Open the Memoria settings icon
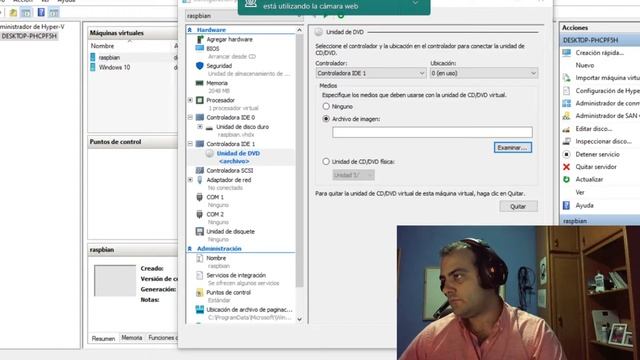Viewport: 640px width, 360px height. tap(200, 83)
